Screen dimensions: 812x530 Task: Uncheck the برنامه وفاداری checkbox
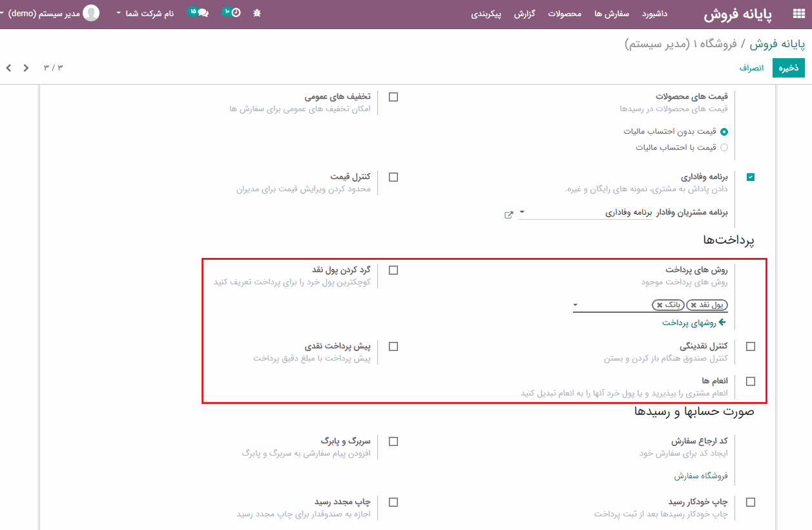tap(750, 177)
